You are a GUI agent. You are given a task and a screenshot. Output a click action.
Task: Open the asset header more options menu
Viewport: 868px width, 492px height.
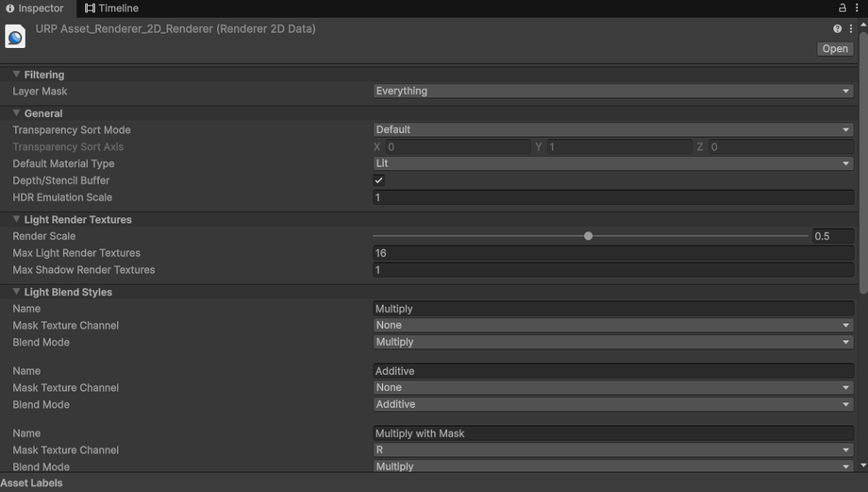pos(851,29)
